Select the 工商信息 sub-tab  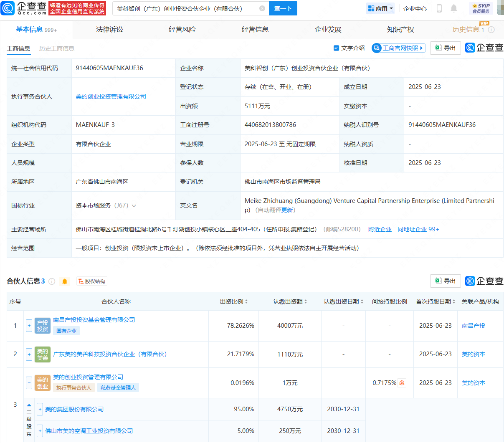tap(18, 48)
